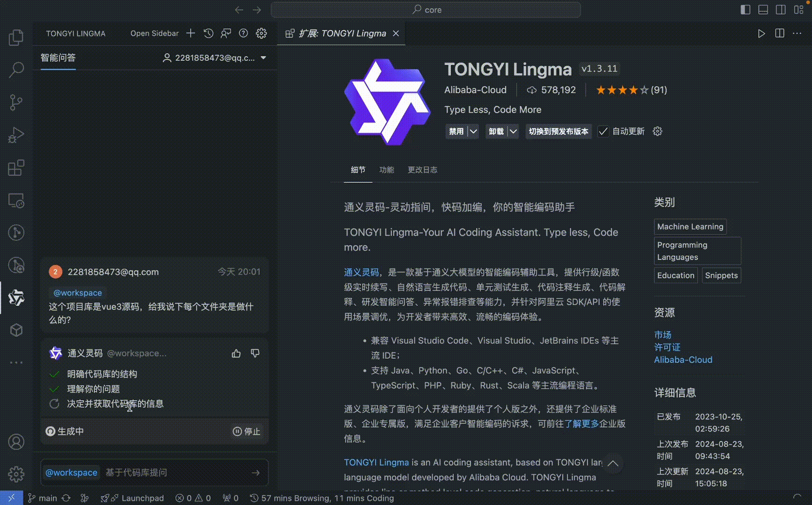This screenshot has height=505, width=812.
Task: Open the TONGYI Lingma link in English description
Action: tap(377, 462)
